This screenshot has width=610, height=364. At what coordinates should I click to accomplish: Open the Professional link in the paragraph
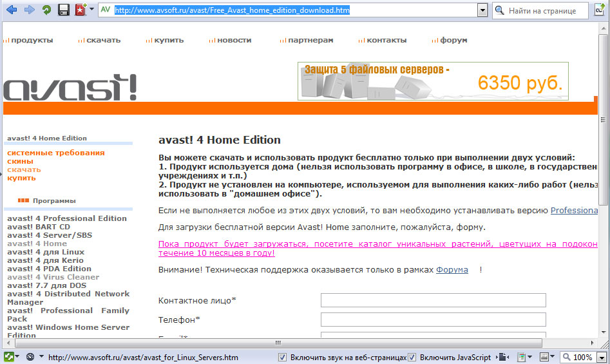pos(574,211)
